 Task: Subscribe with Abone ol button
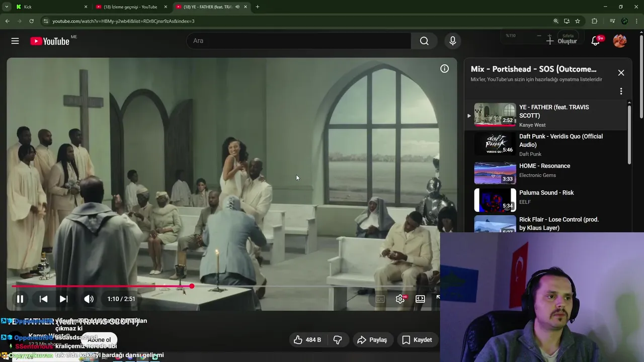99,340
